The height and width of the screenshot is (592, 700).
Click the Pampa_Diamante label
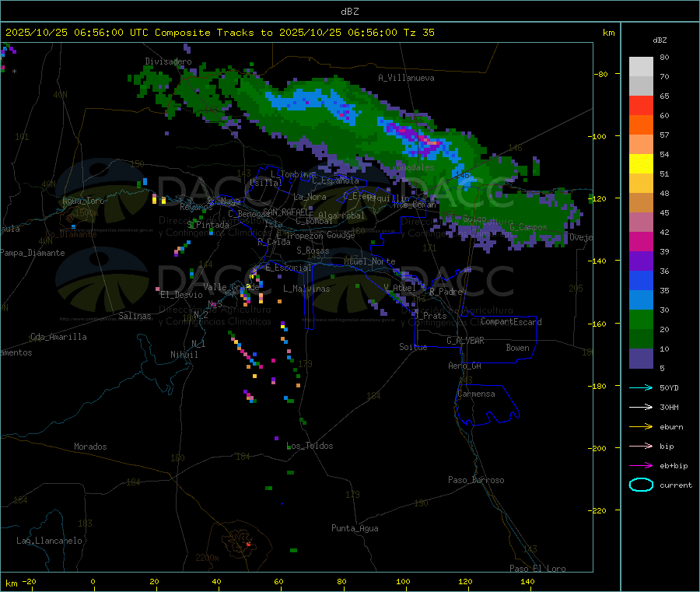click(33, 253)
